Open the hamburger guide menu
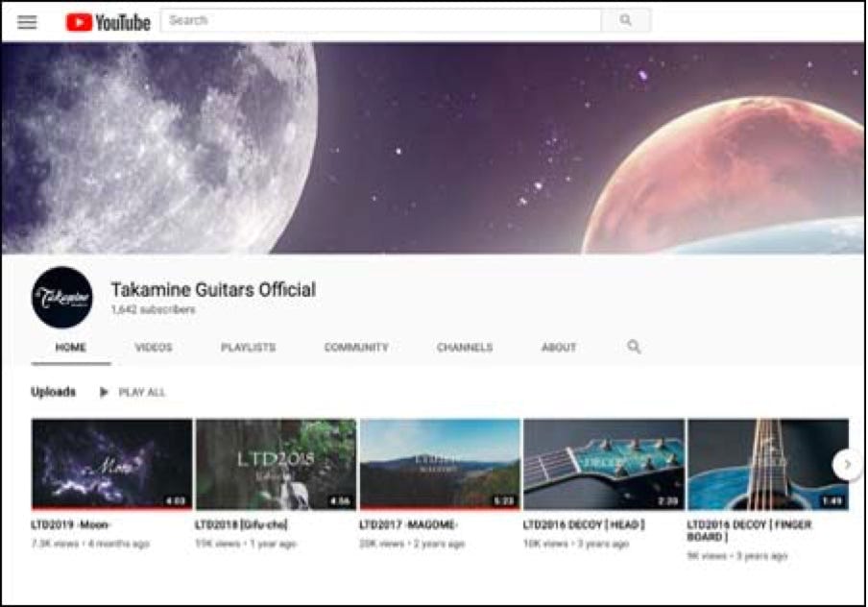Screen dimensions: 868x607 27,22
